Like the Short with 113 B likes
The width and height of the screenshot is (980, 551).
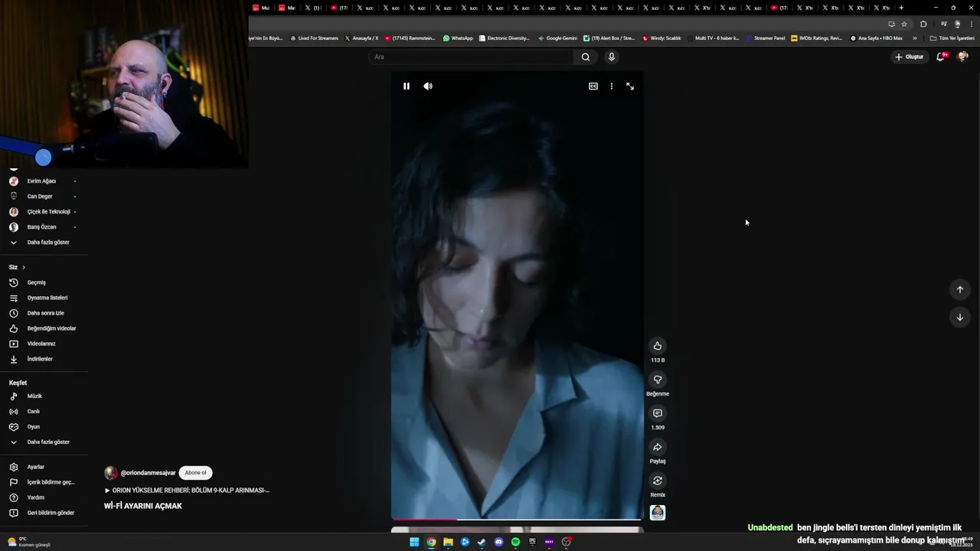[x=657, y=346]
